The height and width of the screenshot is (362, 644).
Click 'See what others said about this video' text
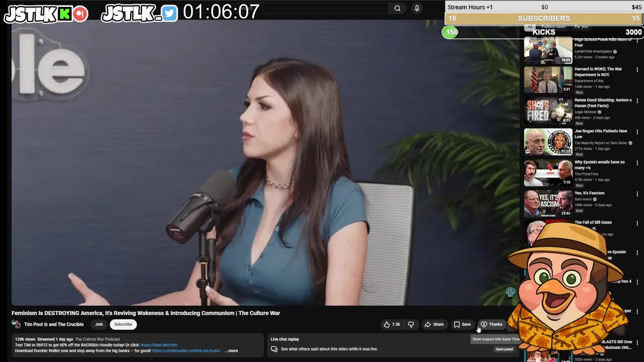point(329,349)
